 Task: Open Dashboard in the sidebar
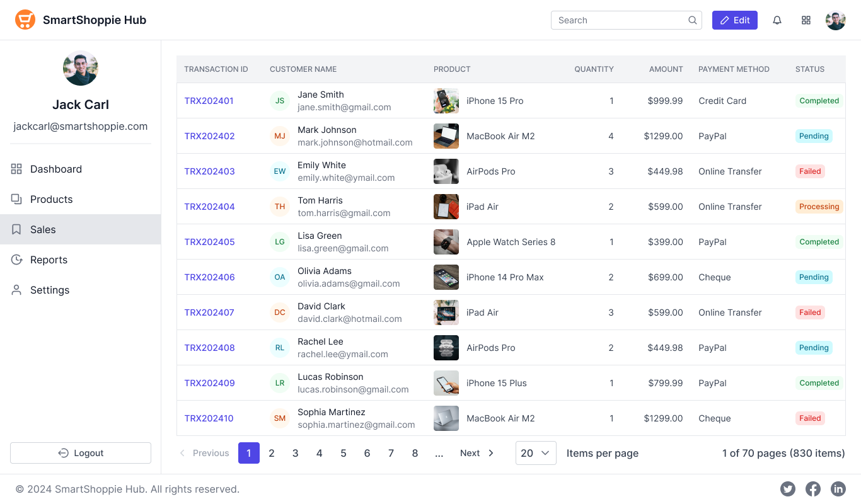(56, 169)
